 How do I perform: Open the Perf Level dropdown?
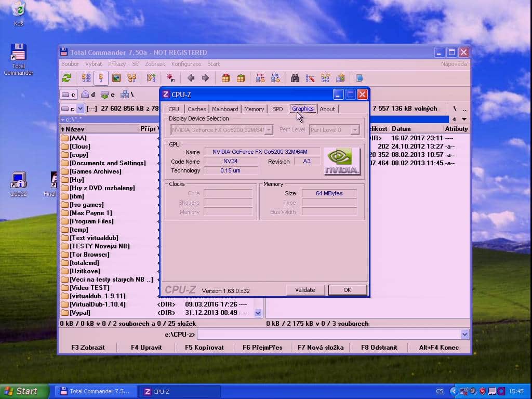355,129
